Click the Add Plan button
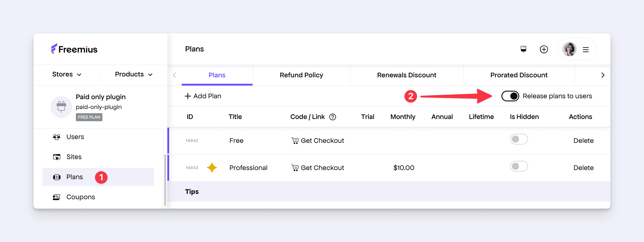 203,96
